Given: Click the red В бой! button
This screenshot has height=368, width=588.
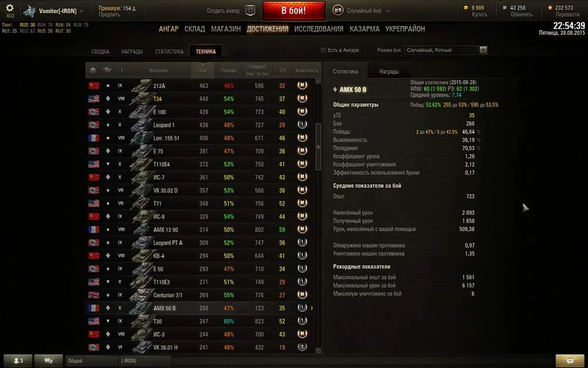Looking at the screenshot, I should 293,11.
